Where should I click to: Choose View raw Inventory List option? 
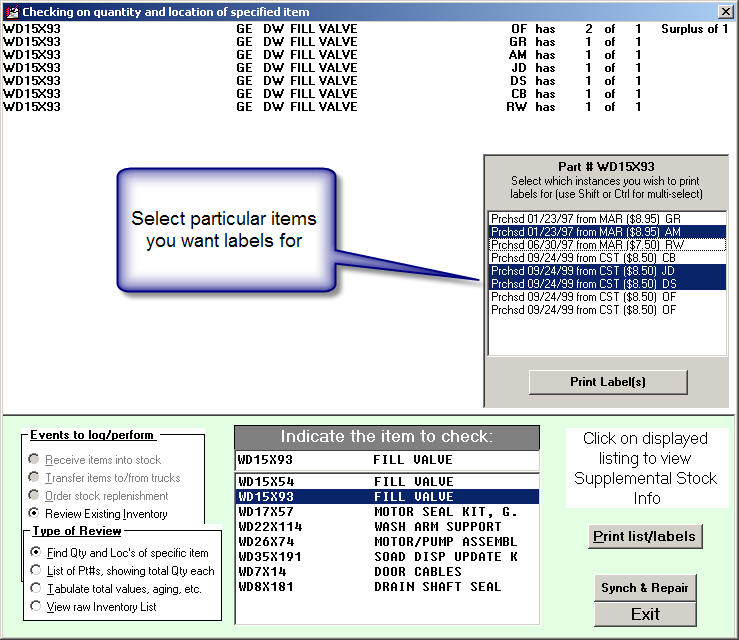coord(36,606)
